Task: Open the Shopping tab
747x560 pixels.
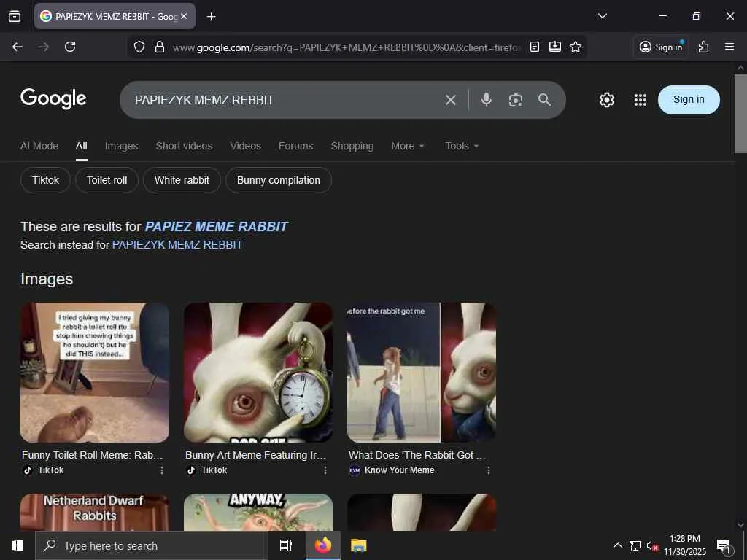Action: point(352,146)
